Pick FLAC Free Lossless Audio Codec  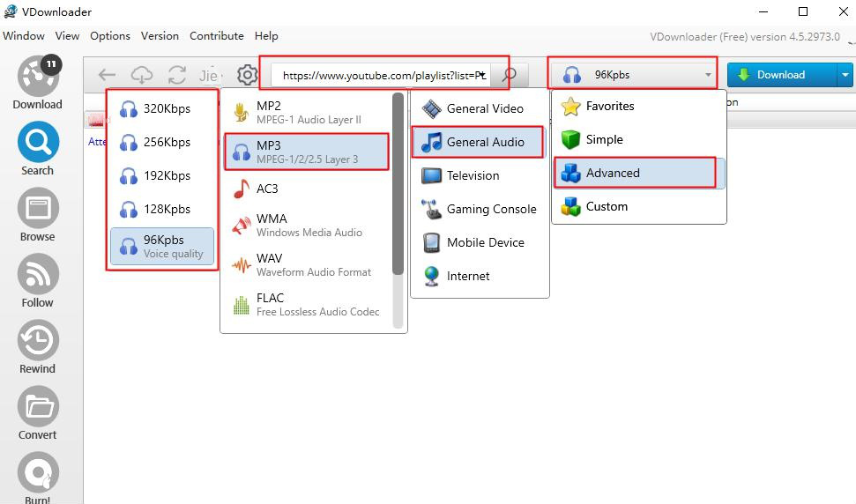[x=308, y=304]
